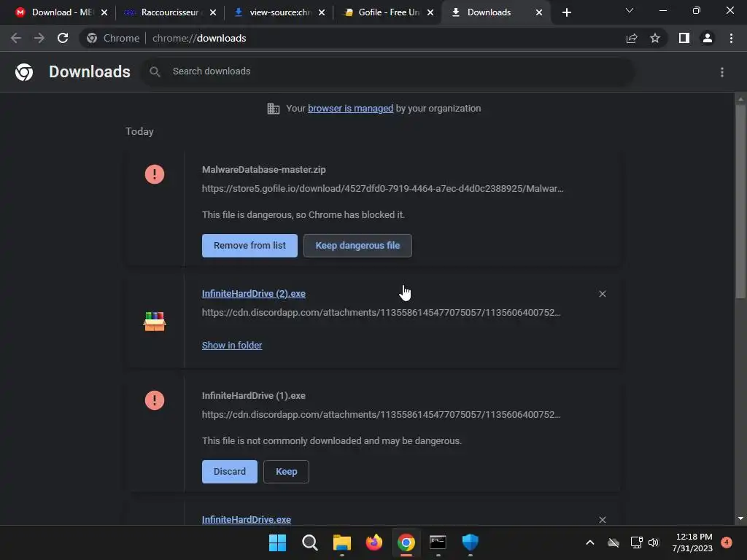Click the share page icon in address bar
This screenshot has height=560, width=747.
632,38
